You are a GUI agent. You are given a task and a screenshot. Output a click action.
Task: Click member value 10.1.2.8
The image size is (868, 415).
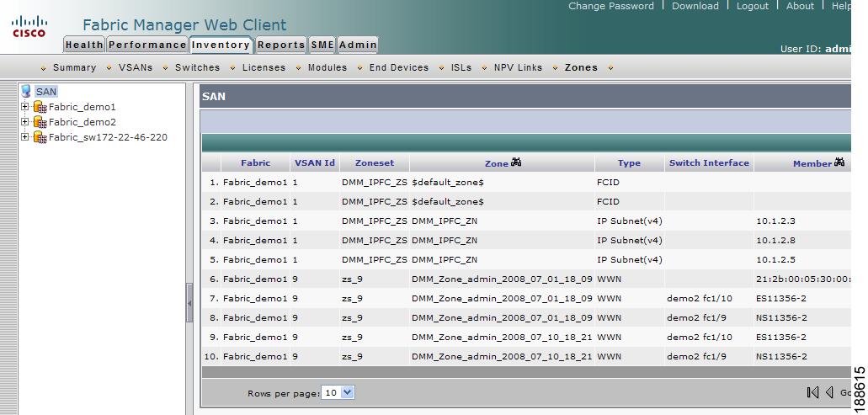pos(775,240)
